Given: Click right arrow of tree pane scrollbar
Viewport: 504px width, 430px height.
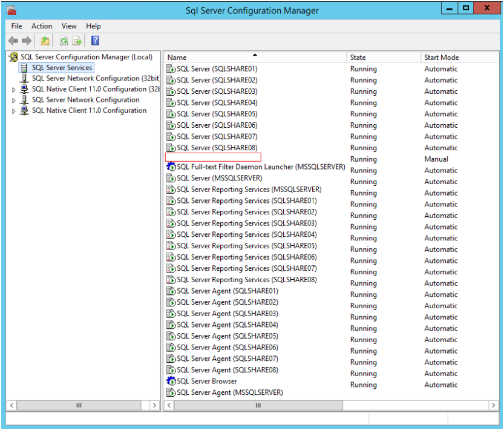Looking at the screenshot, I should tap(154, 405).
